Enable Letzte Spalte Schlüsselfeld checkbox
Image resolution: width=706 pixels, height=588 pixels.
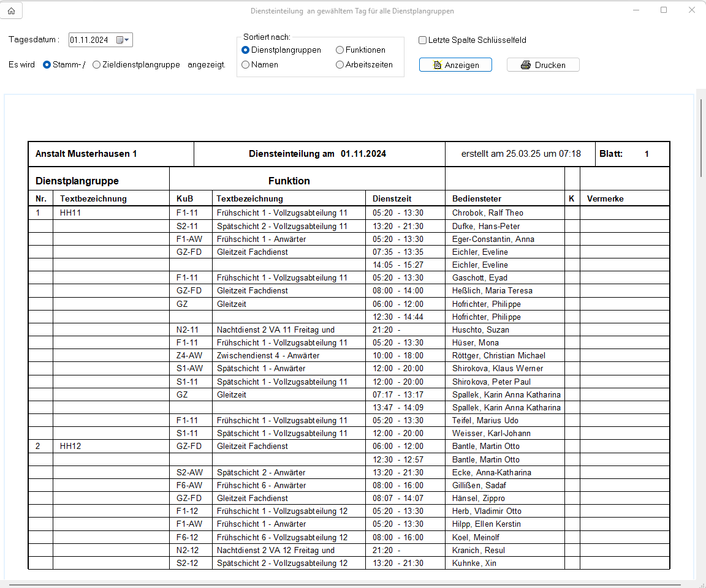pos(423,40)
